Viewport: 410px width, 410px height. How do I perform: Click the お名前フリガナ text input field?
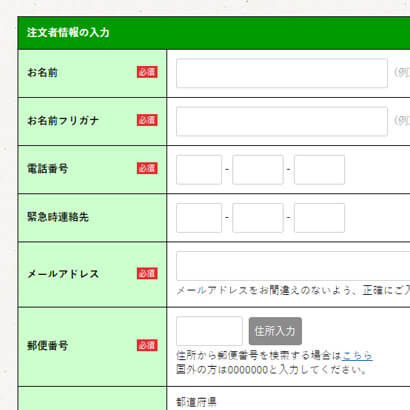pyautogui.click(x=282, y=121)
